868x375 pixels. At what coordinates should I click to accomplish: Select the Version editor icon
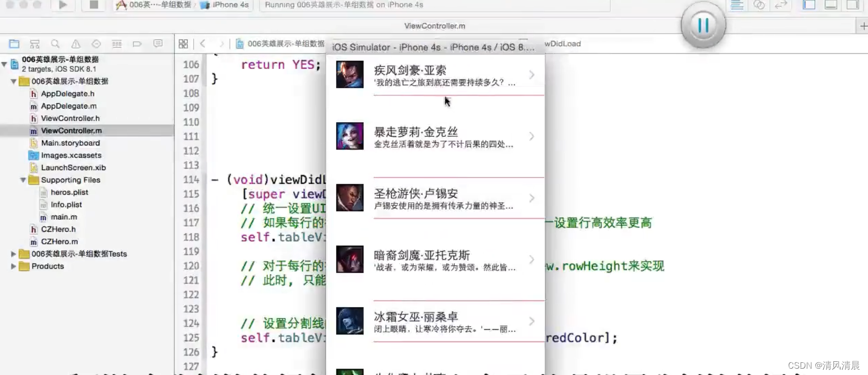pos(781,5)
